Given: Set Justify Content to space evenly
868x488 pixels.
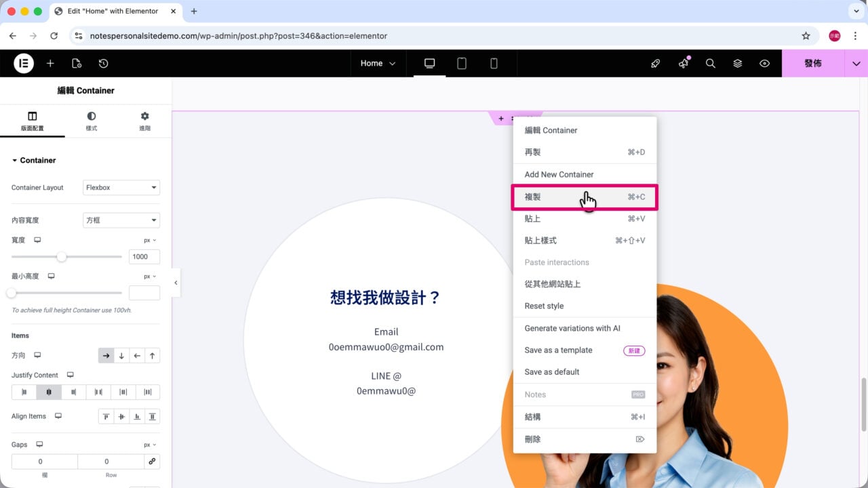Looking at the screenshot, I should click(x=148, y=392).
